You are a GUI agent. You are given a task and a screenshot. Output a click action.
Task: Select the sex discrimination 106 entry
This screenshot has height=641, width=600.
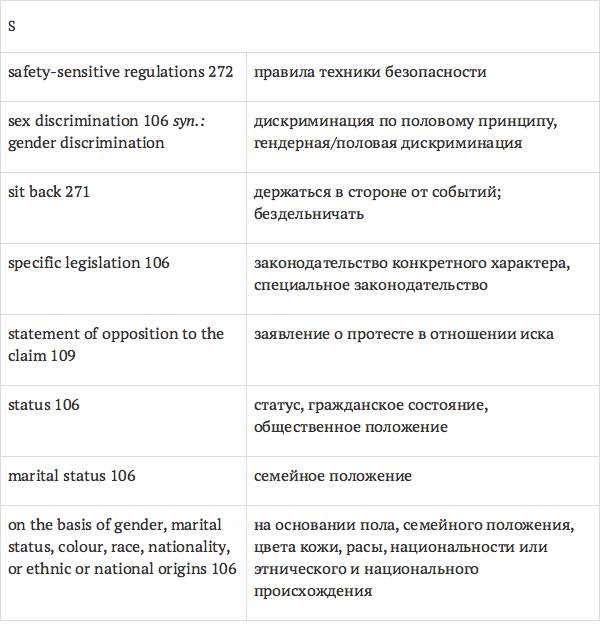(88, 121)
